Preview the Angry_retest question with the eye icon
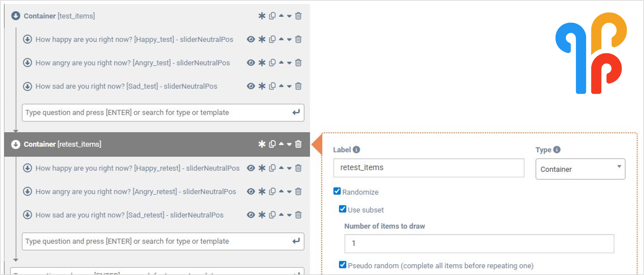This screenshot has height=275, width=644. click(251, 191)
